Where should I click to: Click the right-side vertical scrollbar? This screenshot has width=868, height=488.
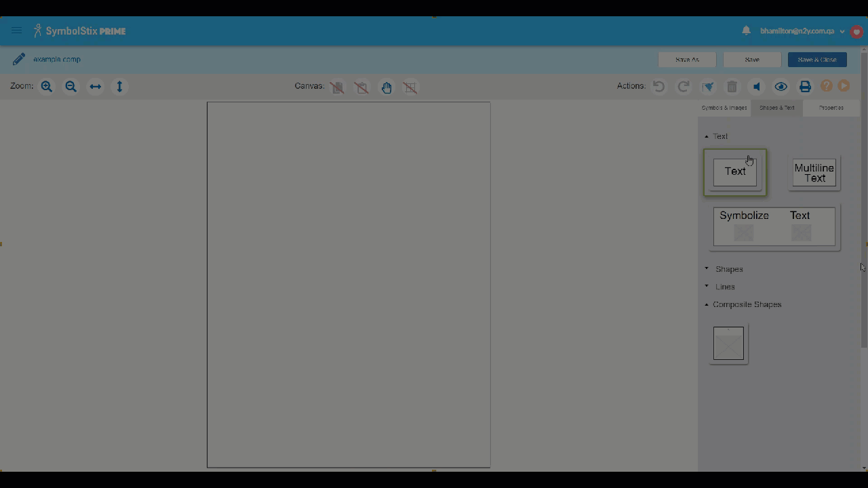[x=863, y=200]
